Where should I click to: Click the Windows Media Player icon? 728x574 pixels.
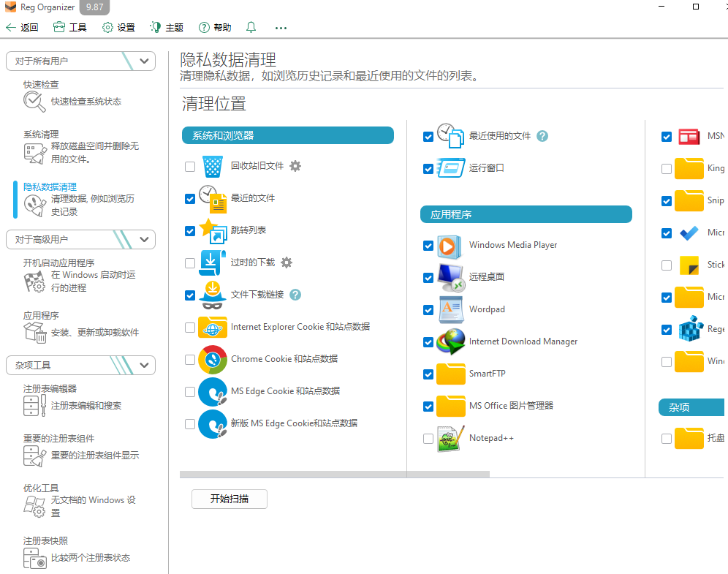pyautogui.click(x=450, y=246)
